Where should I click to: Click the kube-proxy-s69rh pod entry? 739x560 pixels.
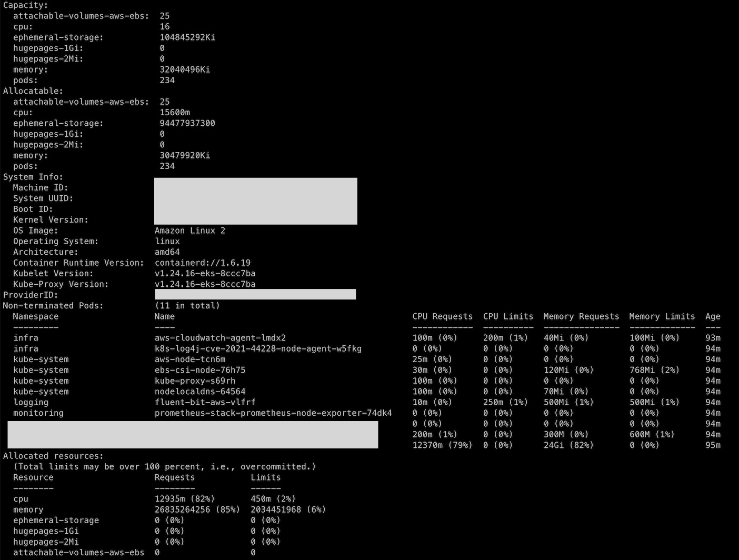point(195,381)
